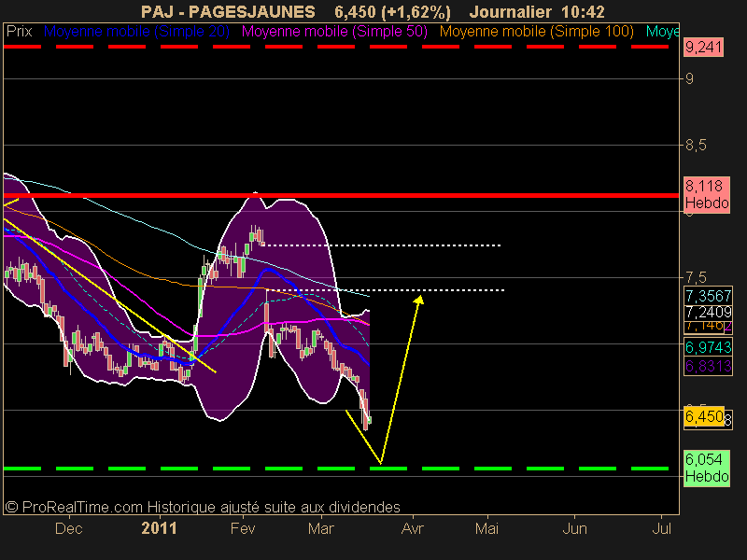Click the '2011' date axis label
The height and width of the screenshot is (560, 747).
click(x=159, y=528)
